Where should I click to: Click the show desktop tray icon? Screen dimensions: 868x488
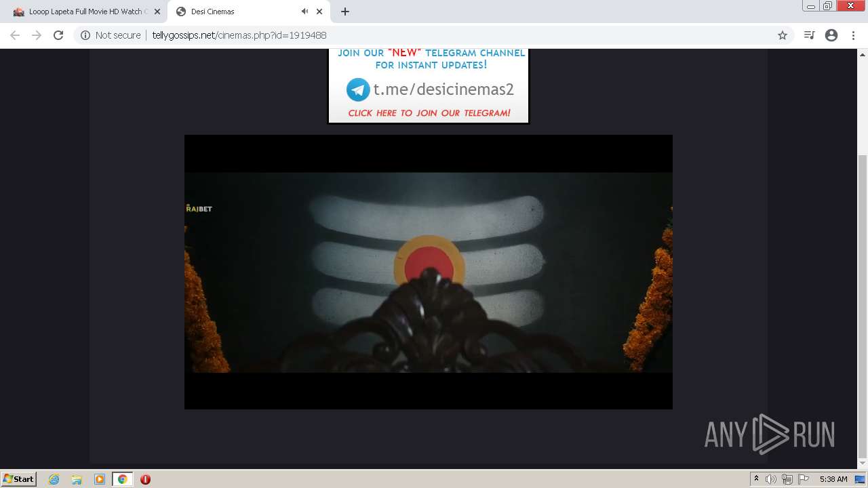860,479
